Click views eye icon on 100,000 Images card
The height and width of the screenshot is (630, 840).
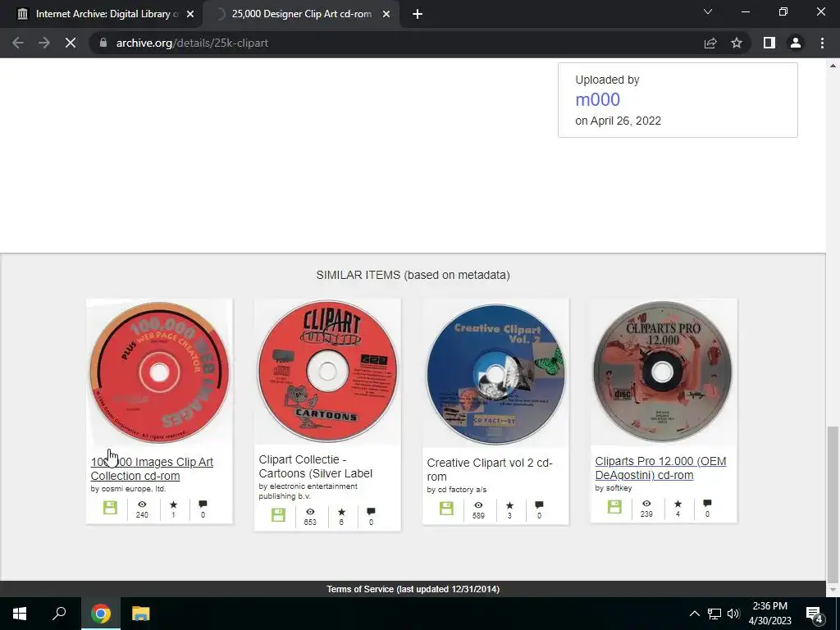[142, 504]
